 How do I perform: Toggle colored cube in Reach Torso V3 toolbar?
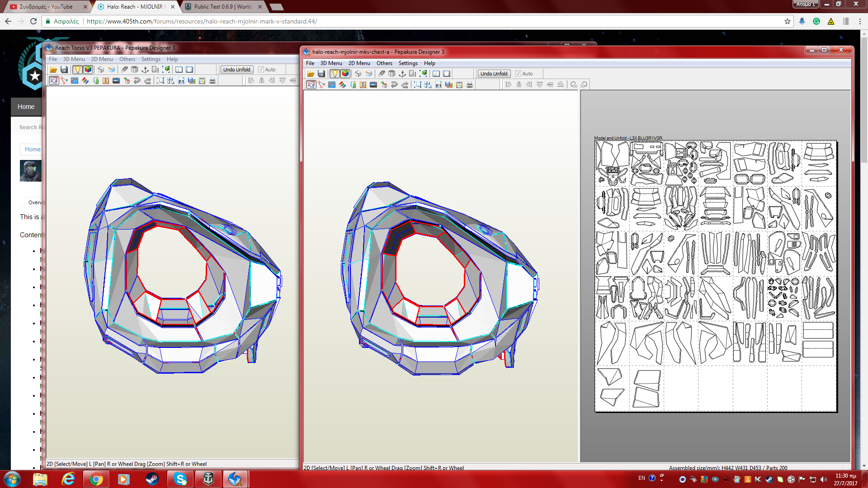click(88, 70)
